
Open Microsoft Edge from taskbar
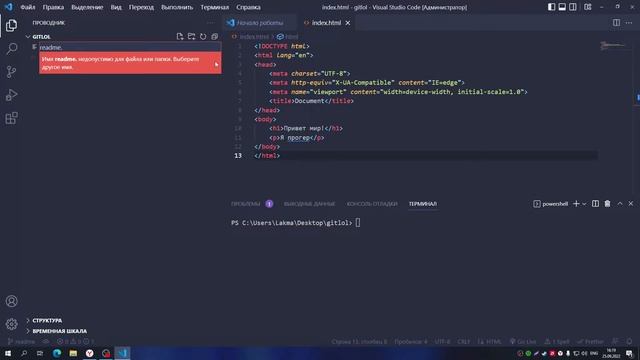57,353
